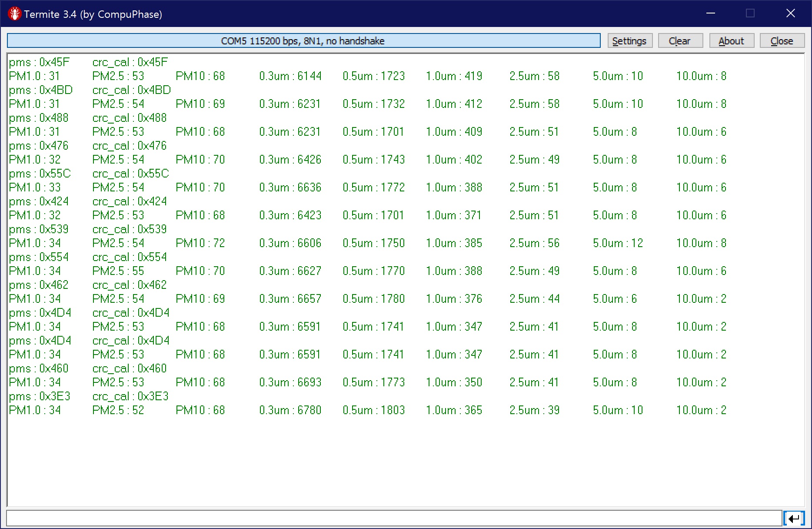Click text 'crc_cal : 0x554'

tap(130, 257)
